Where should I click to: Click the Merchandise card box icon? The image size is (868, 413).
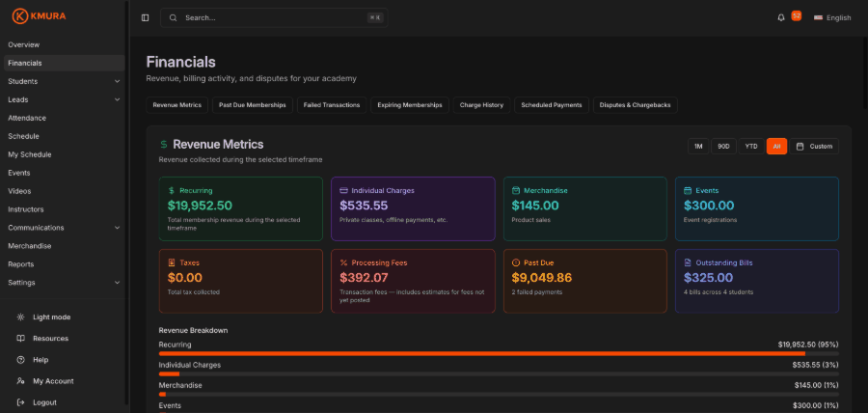pos(515,190)
